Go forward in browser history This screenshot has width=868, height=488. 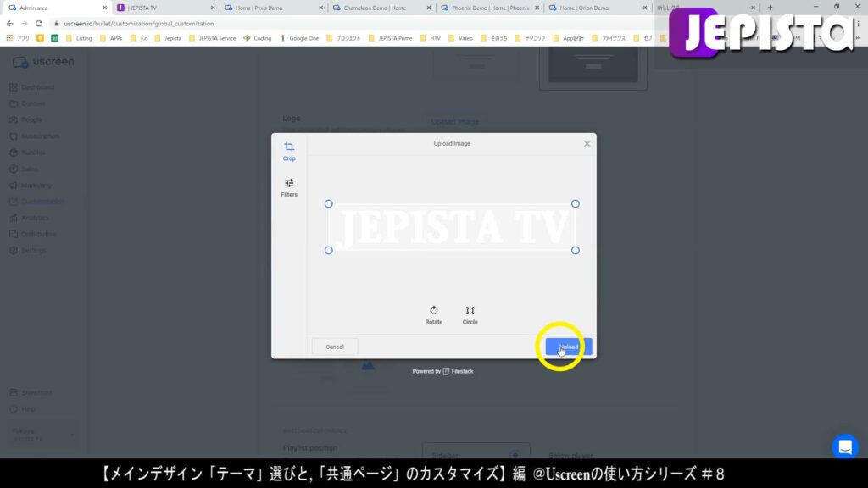(x=25, y=24)
